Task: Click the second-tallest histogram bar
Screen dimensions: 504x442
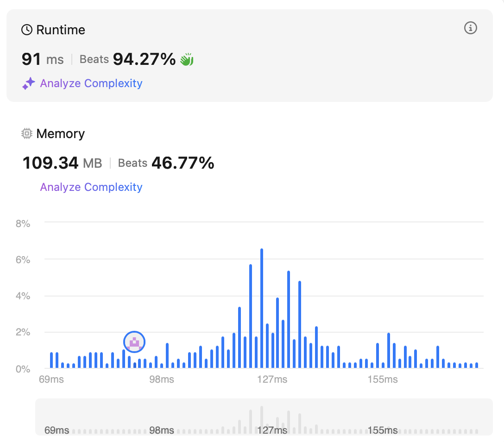Action: coord(251,316)
